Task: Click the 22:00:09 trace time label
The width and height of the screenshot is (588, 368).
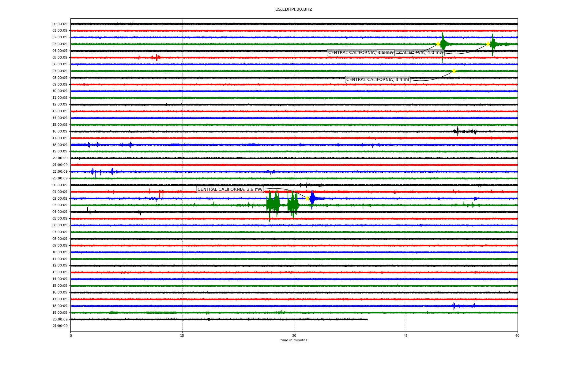Action: click(x=60, y=172)
